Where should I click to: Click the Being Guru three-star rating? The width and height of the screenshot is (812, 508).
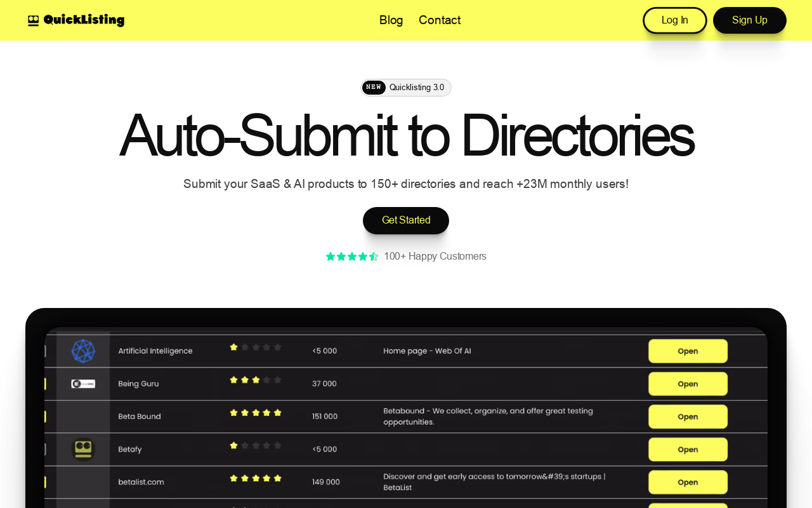[256, 380]
